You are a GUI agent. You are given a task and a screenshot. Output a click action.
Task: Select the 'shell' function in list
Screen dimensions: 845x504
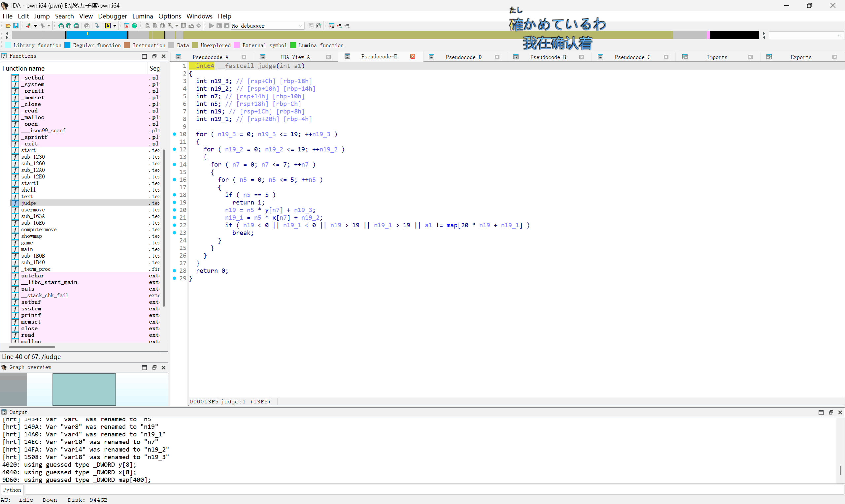click(x=28, y=190)
